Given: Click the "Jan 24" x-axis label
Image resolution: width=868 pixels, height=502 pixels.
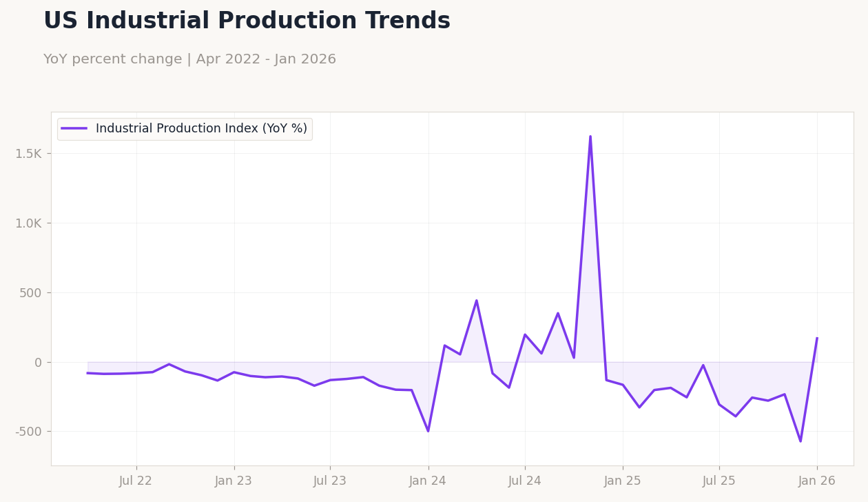Looking at the screenshot, I should click(x=428, y=481).
